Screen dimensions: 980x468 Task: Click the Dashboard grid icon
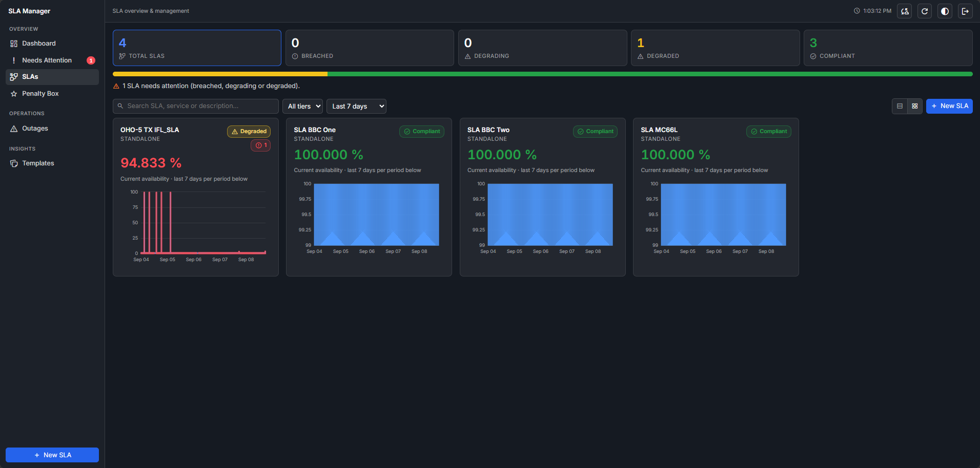14,44
